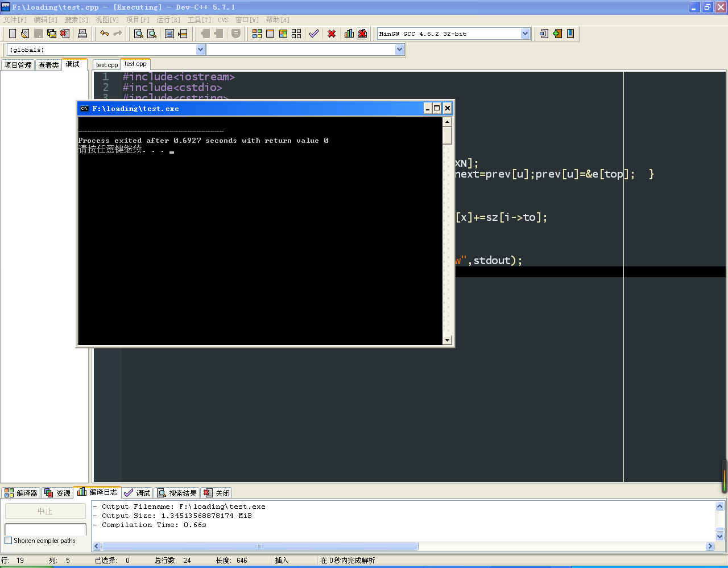This screenshot has width=728, height=568.
Task: Switch to the 编译器 bottom tab
Action: [22, 493]
